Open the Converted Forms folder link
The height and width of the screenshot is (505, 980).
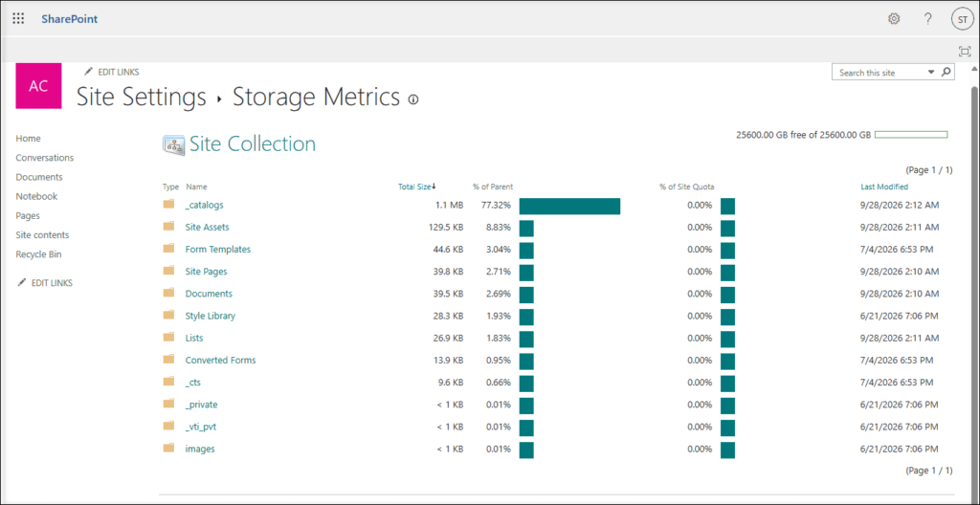click(221, 360)
